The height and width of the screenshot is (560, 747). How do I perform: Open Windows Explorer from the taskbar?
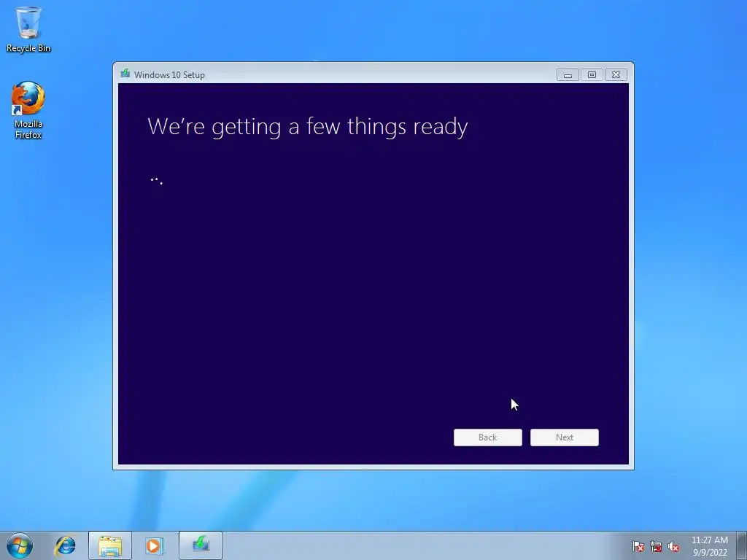tap(110, 545)
